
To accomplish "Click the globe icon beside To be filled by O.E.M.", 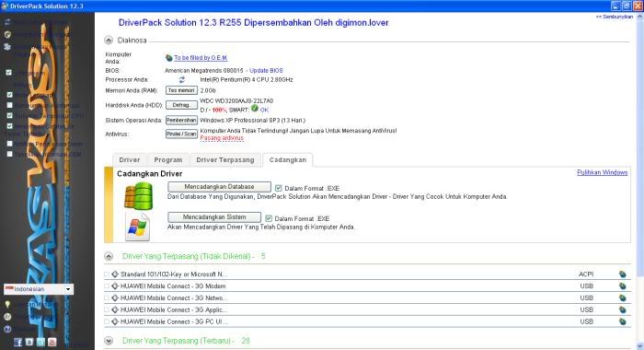I will click(x=168, y=58).
